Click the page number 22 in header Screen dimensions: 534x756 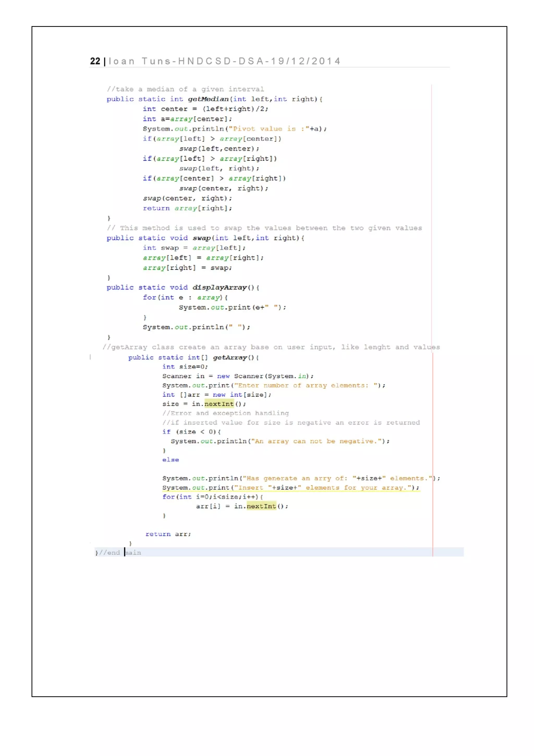click(95, 61)
